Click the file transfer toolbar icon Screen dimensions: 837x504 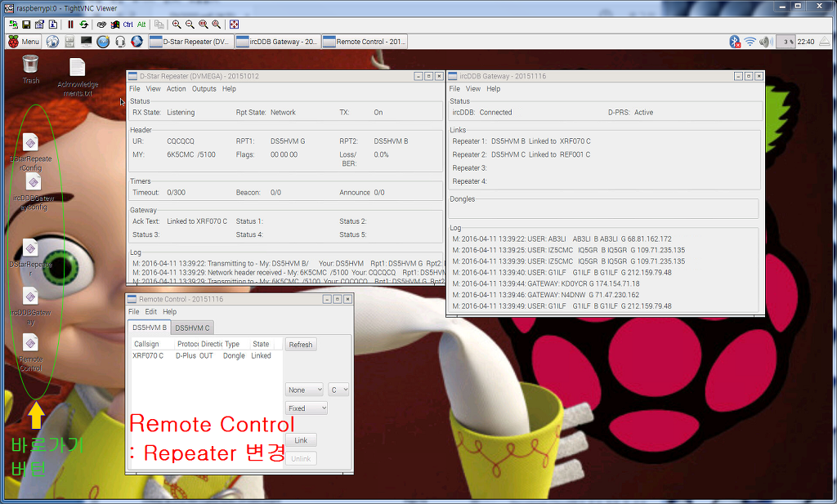point(159,25)
